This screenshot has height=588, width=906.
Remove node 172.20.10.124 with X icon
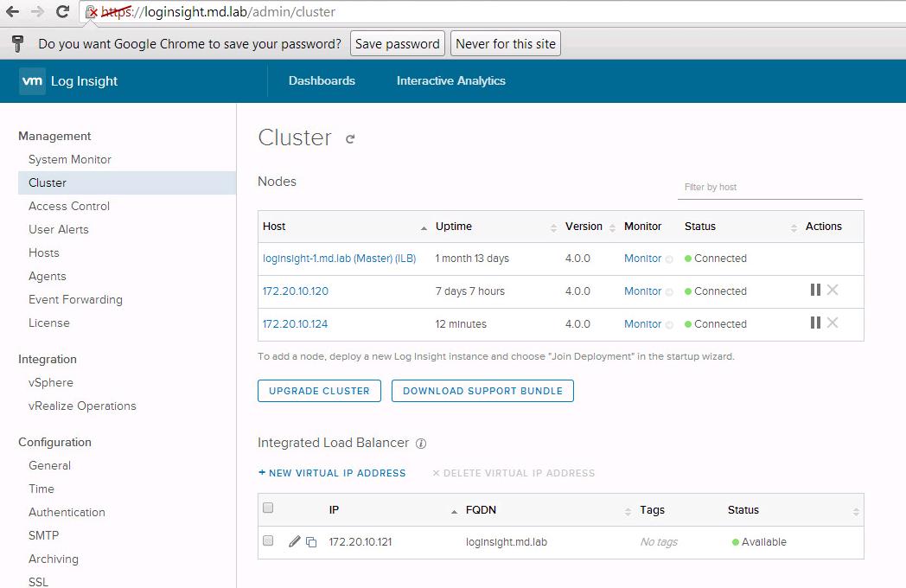pyautogui.click(x=833, y=323)
